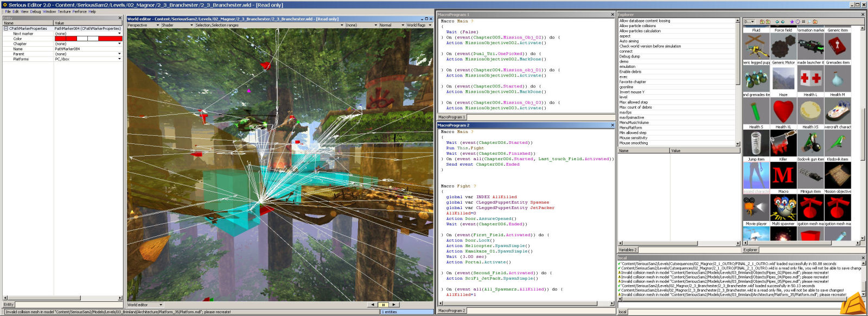Pick the Mission objective scroll thumbnail
The width and height of the screenshot is (868, 316).
[838, 175]
